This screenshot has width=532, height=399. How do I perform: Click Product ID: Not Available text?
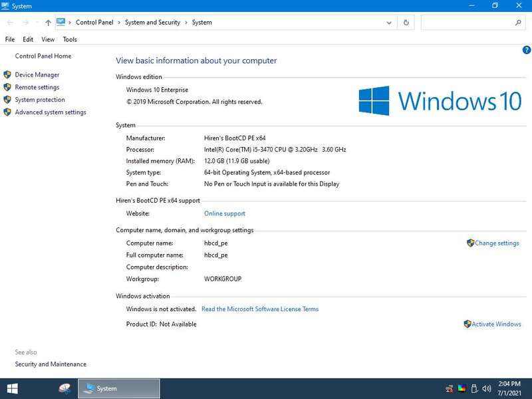[162, 325]
